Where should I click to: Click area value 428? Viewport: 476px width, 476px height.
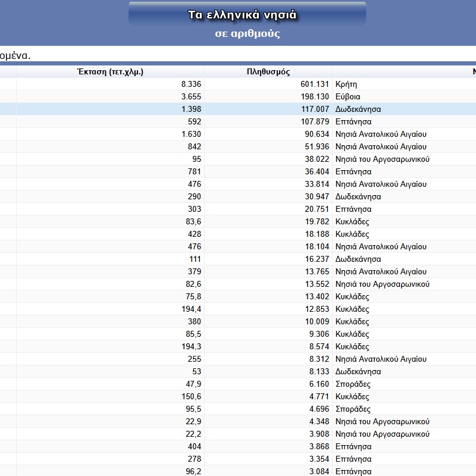point(195,234)
